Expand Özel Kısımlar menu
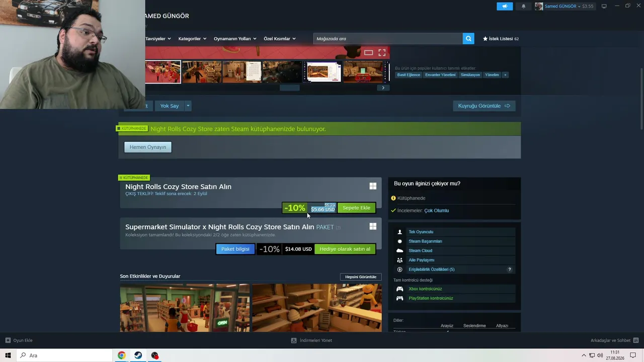 point(280,39)
